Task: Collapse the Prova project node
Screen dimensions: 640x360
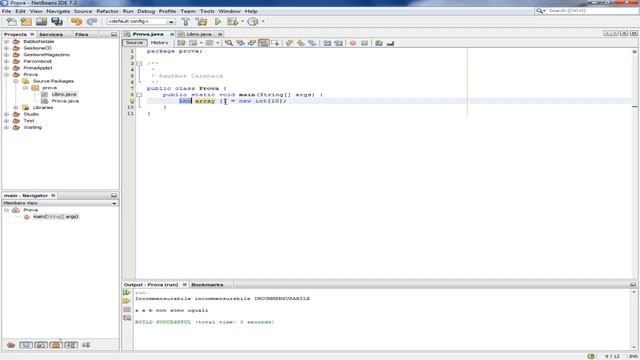Action: 7,75
